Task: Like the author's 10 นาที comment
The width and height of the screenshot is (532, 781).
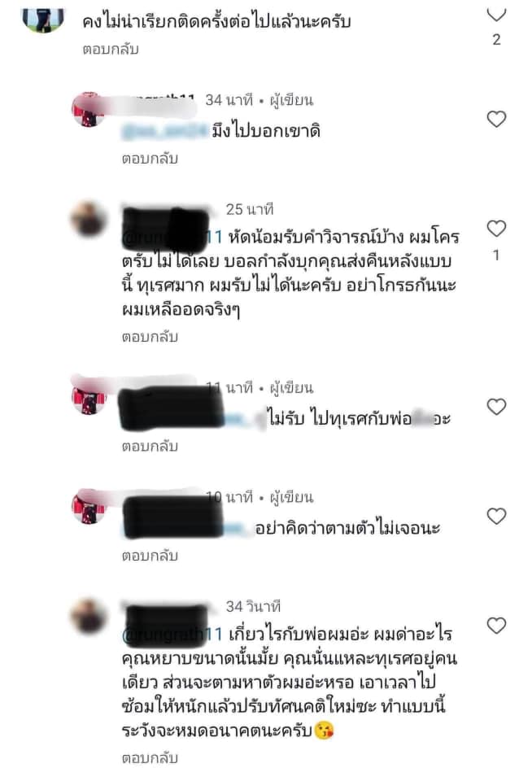Action: [496, 516]
